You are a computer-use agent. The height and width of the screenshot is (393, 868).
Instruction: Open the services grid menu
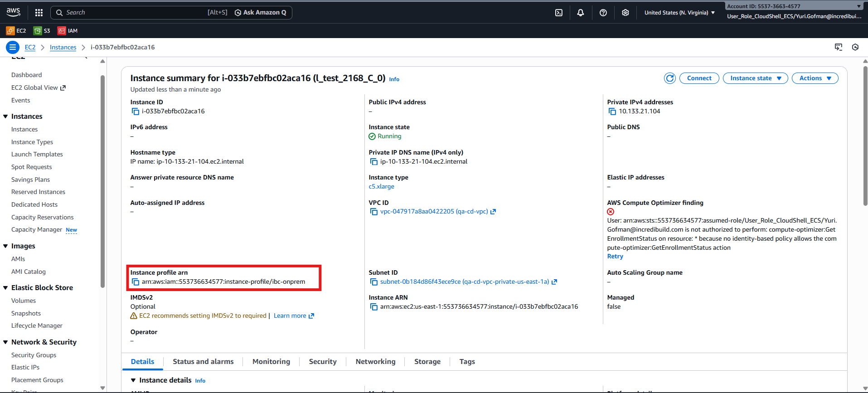pos(39,13)
